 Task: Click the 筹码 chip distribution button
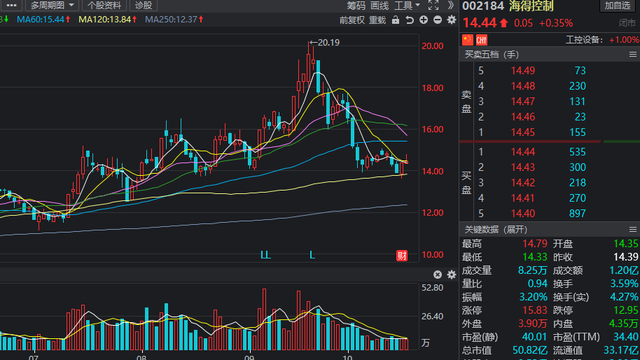point(356,5)
